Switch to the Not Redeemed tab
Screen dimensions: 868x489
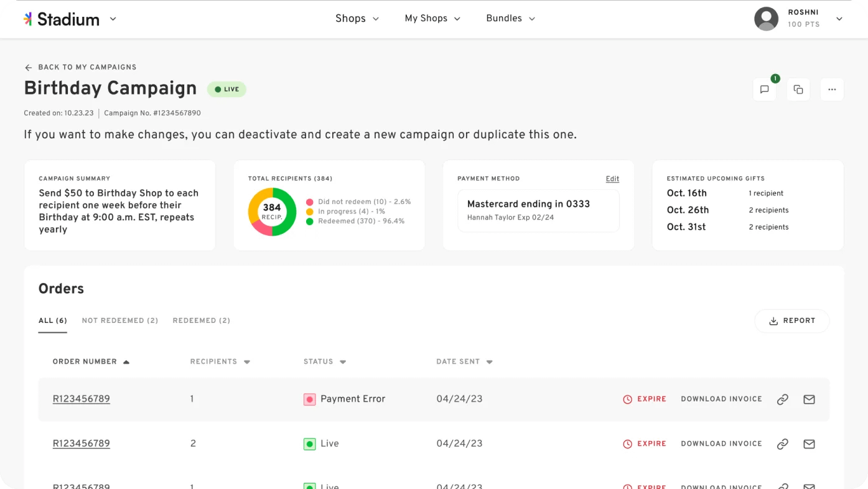[120, 320]
